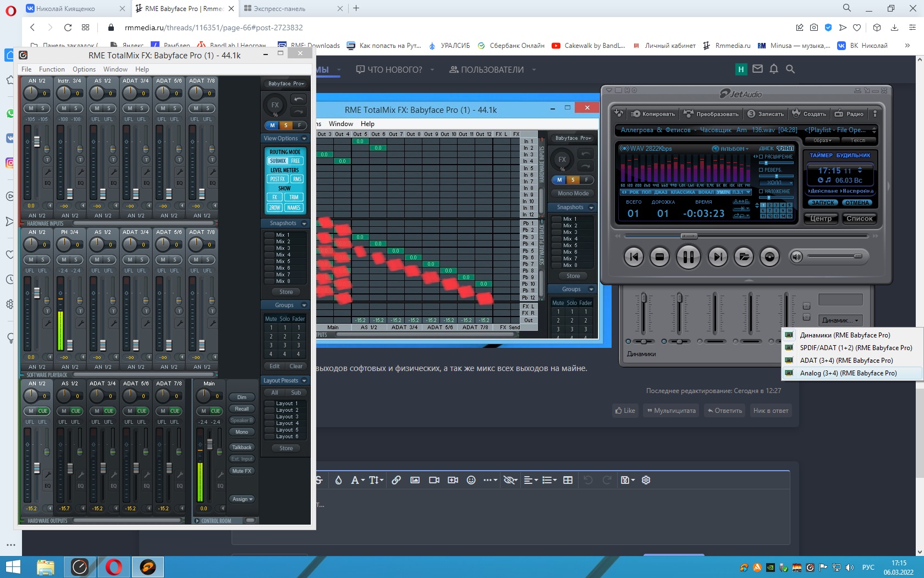Enable the НАЛОЖЕНИЕ checkbox in JetAudio
Image resolution: width=924 pixels, height=578 pixels.
[761, 192]
